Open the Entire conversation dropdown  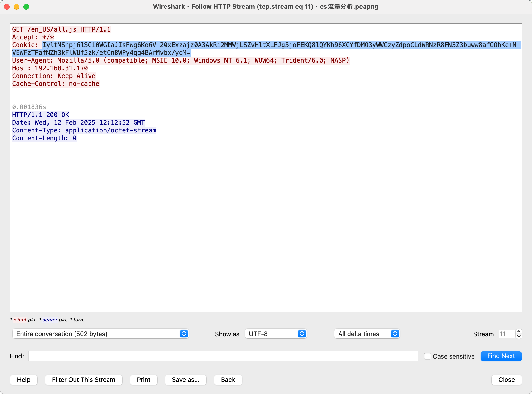[x=100, y=334]
